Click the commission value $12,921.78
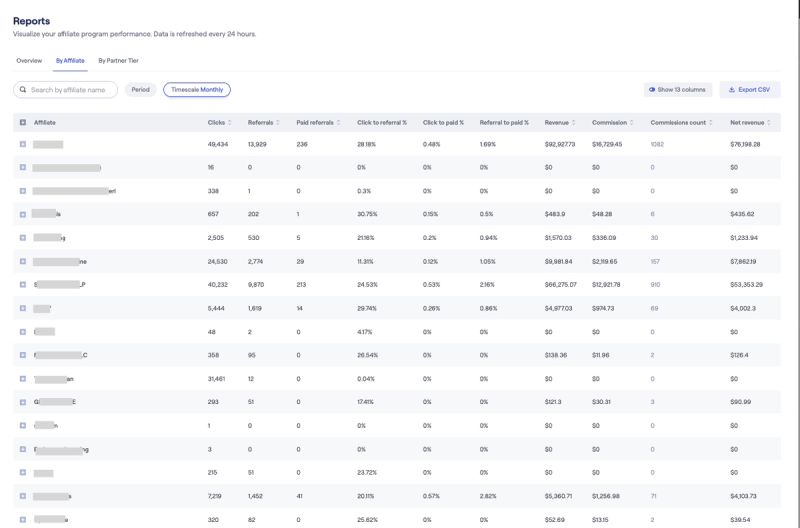The width and height of the screenshot is (800, 528). tap(606, 285)
